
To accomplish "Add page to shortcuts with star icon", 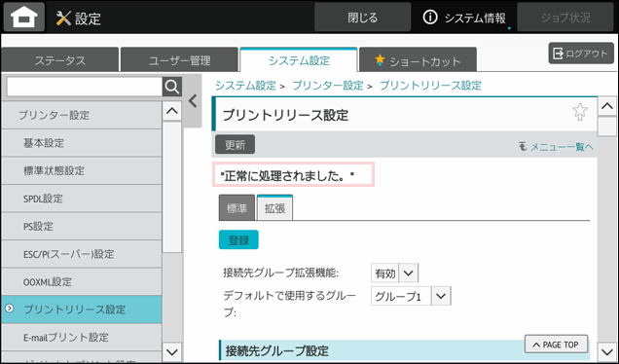I will point(580,112).
